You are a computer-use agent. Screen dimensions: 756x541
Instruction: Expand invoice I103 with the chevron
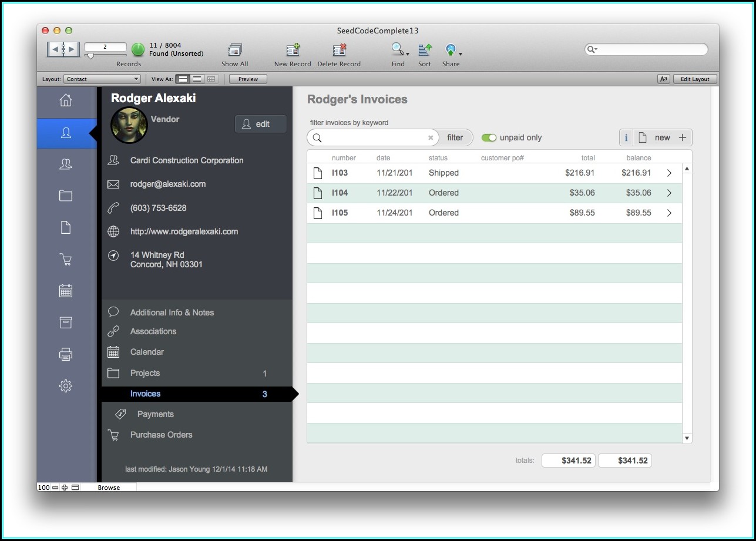point(669,173)
